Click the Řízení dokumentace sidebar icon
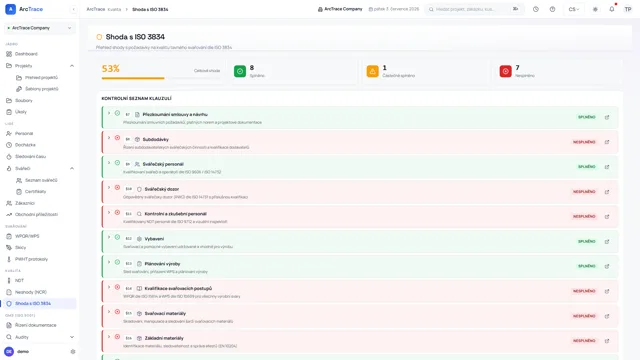This screenshot has height=360, width=640. point(9,325)
